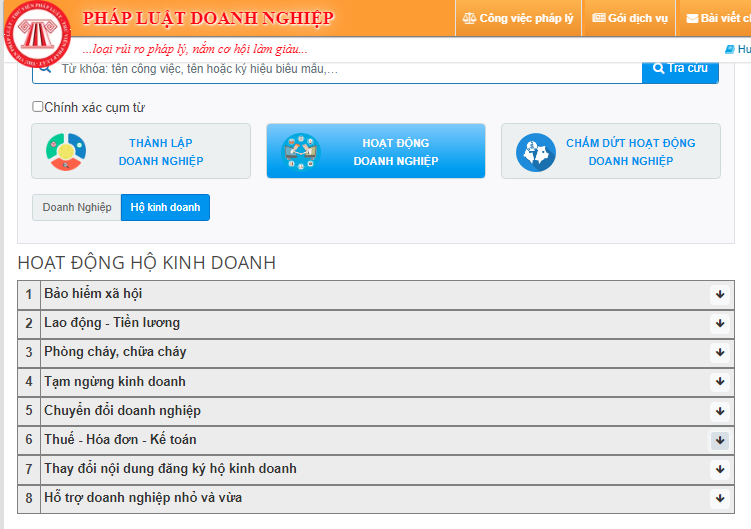
Task: Click Hỗ trợ doanh nghiệp nhỏ và vừa text
Action: [x=143, y=498]
